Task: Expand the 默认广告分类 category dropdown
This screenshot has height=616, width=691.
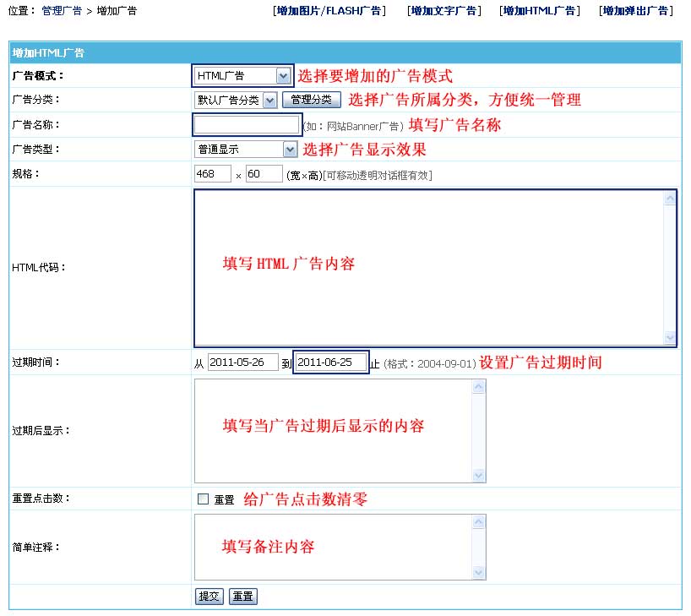Action: click(x=236, y=101)
